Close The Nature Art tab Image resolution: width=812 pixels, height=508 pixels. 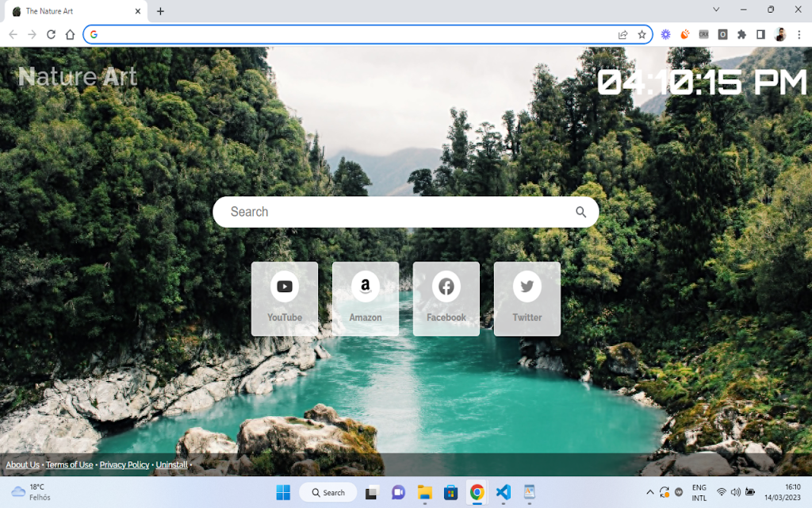click(138, 11)
